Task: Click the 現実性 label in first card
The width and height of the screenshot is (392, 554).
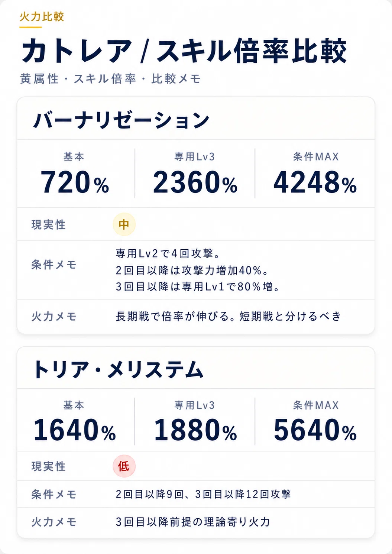Action: click(x=48, y=225)
